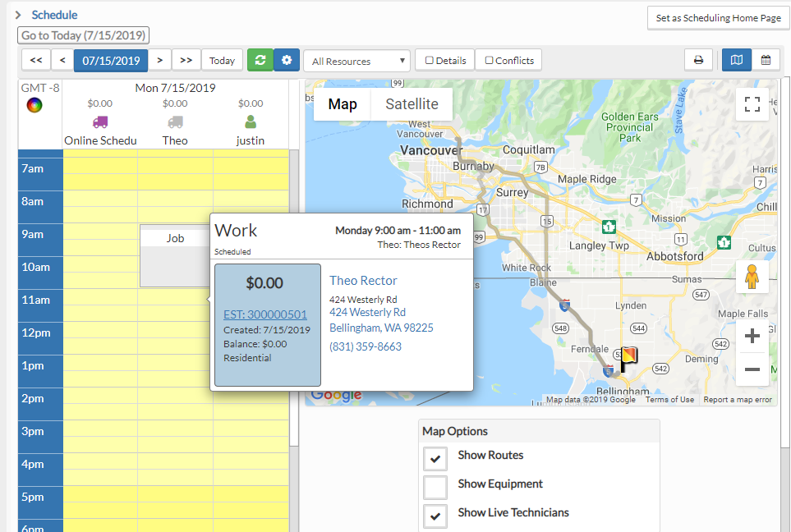
Task: Toggle the Conflicts checkbox
Action: 490,59
